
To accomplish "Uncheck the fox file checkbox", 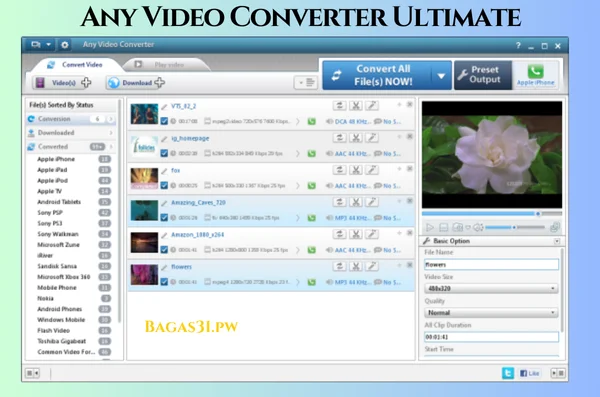I will tap(164, 186).
